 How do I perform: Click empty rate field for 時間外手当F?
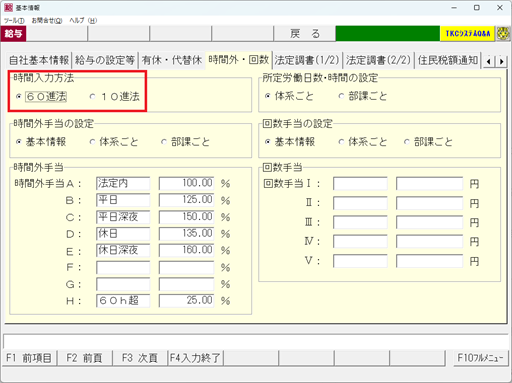(x=187, y=267)
